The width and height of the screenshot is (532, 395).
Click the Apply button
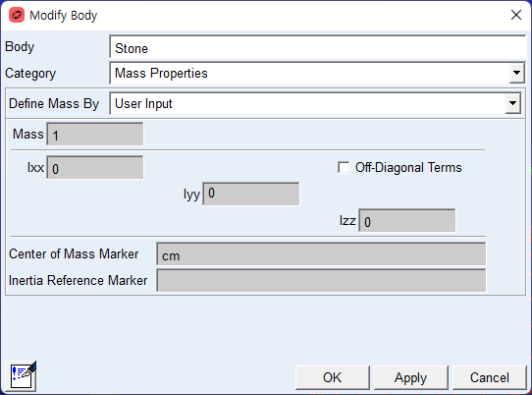[411, 377]
